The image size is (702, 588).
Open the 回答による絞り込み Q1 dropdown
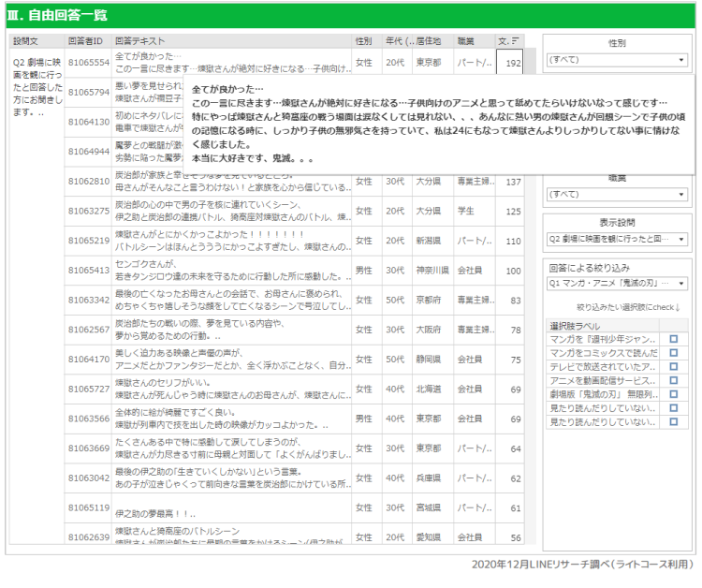pos(617,282)
